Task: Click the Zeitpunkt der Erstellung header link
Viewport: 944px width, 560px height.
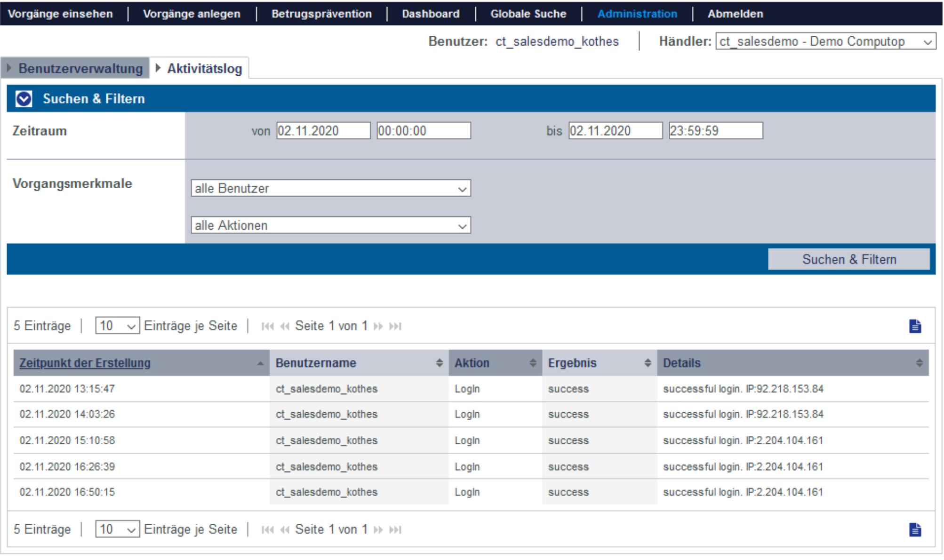Action: pos(85,363)
